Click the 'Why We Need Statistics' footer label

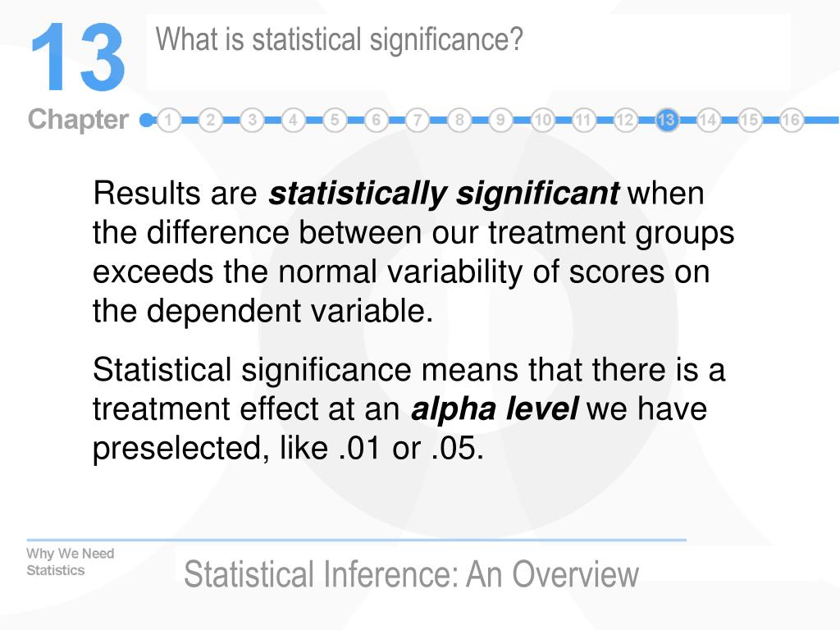click(71, 561)
